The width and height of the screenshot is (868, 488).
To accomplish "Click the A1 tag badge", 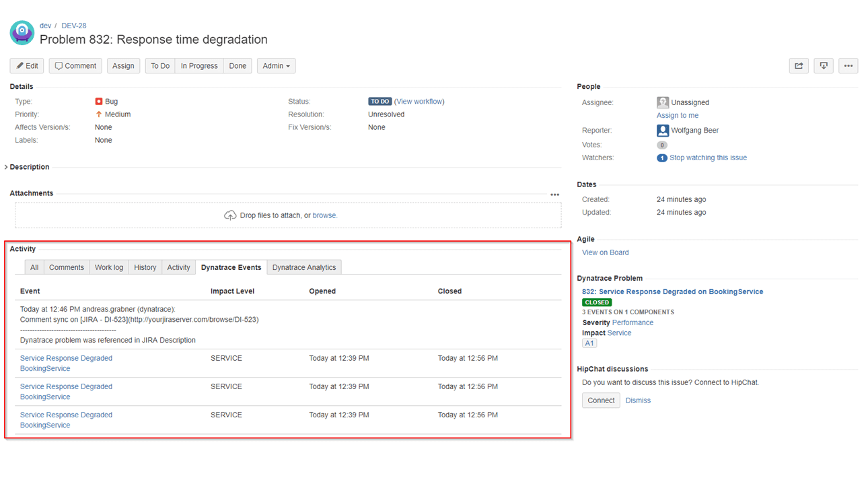I will (589, 343).
